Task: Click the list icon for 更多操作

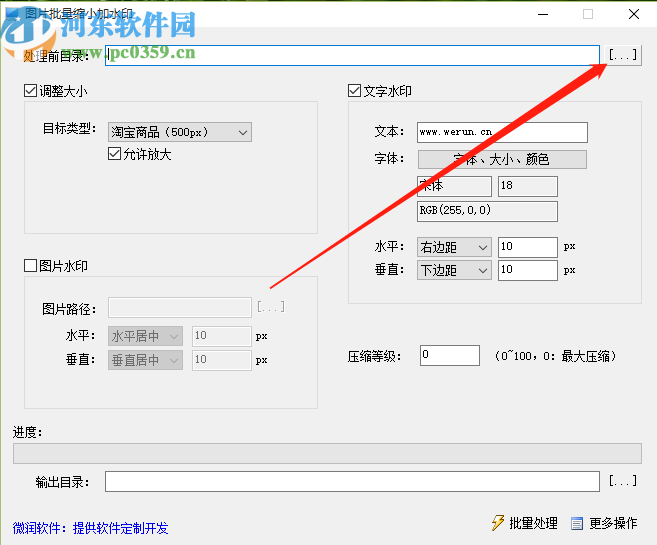Action: point(577,524)
